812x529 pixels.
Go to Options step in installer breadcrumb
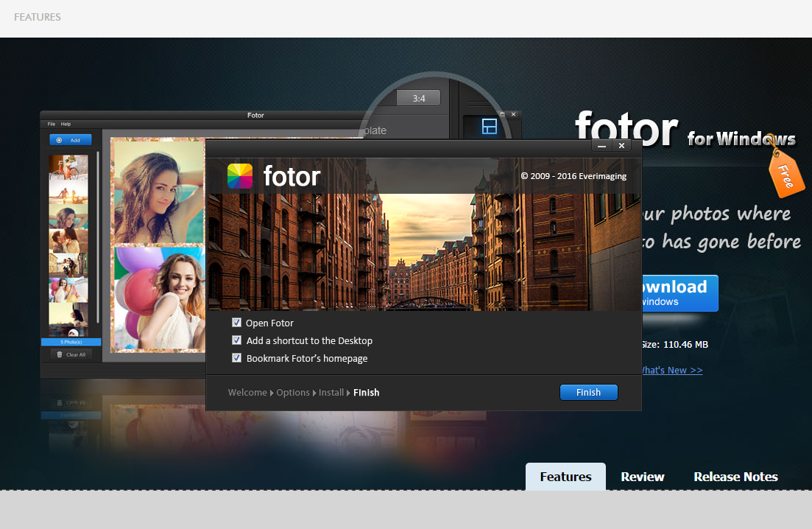click(x=292, y=392)
